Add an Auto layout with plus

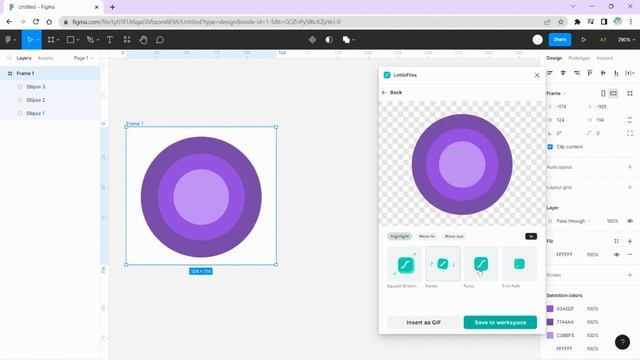point(630,167)
